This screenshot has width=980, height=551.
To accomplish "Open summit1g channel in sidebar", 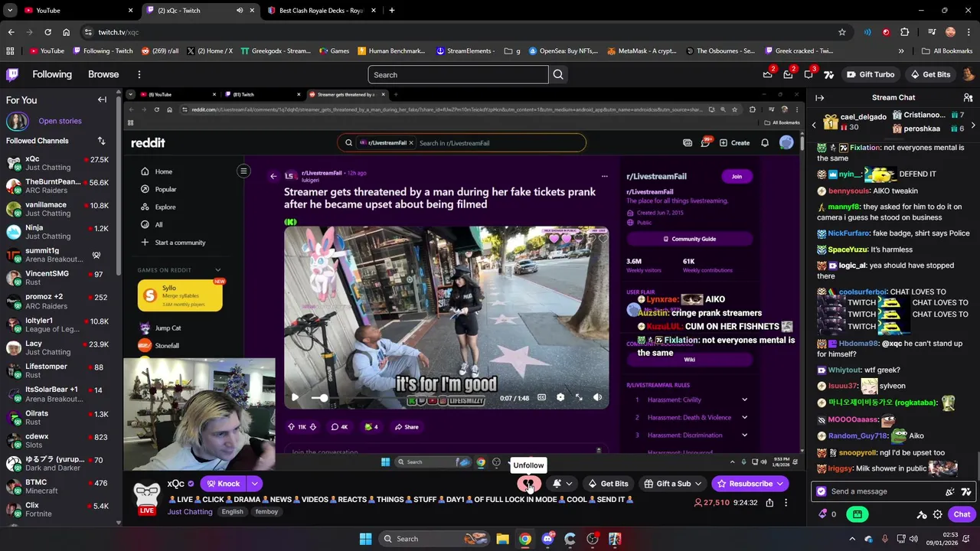I will (x=58, y=255).
